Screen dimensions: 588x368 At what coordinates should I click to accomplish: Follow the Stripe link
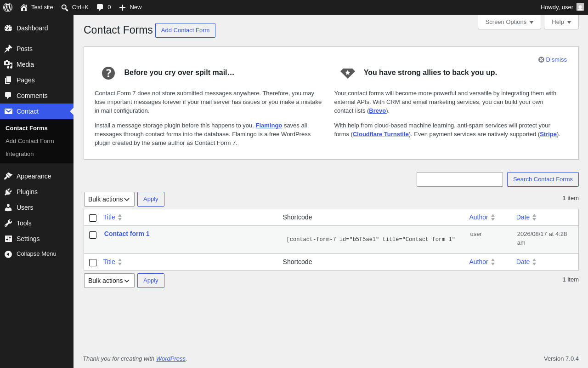[x=548, y=134]
